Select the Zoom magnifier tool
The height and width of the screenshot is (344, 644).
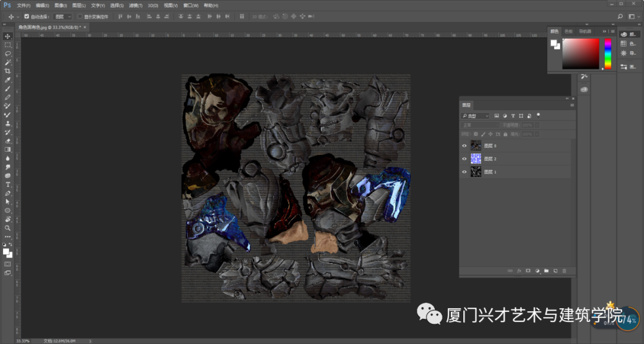click(x=7, y=228)
